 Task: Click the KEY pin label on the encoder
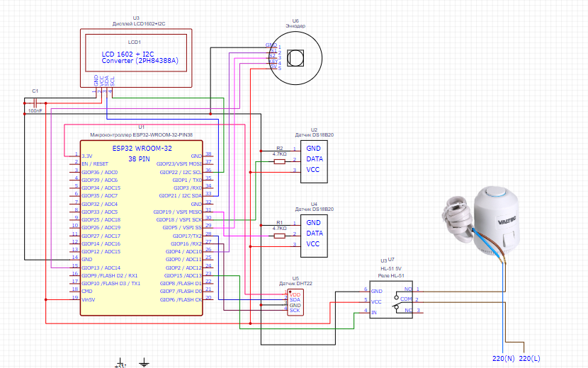click(273, 61)
